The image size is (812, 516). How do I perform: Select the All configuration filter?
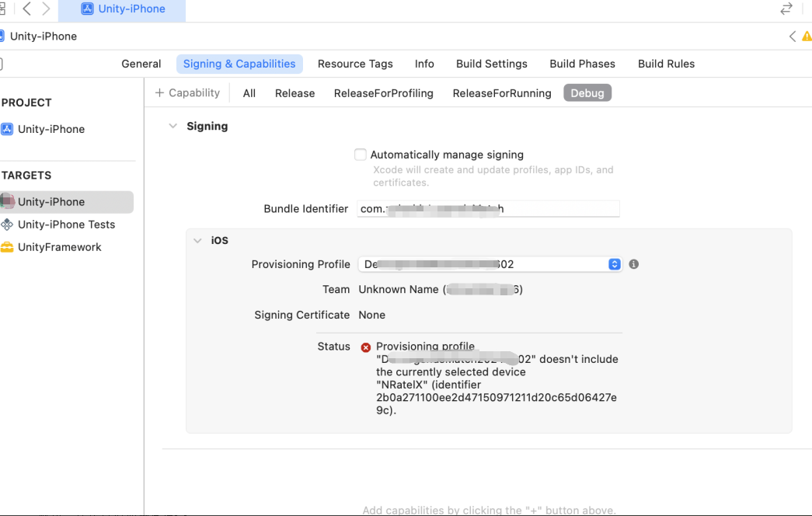pyautogui.click(x=249, y=93)
